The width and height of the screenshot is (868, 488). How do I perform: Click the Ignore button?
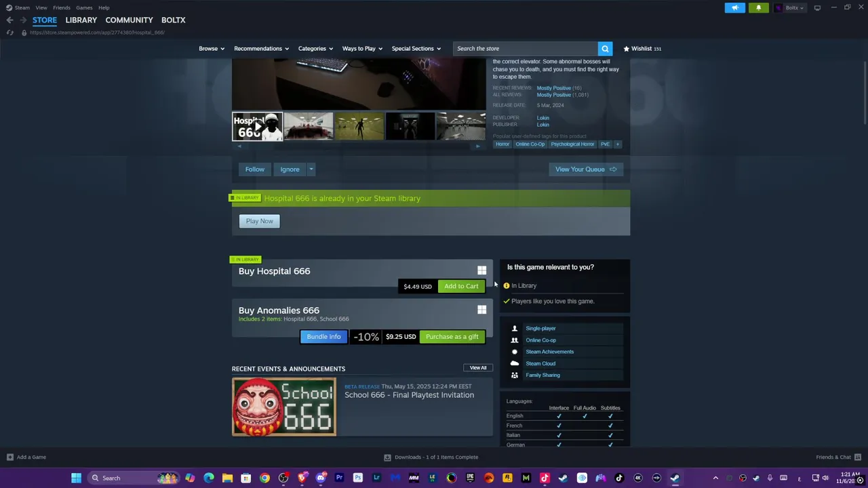tap(290, 169)
